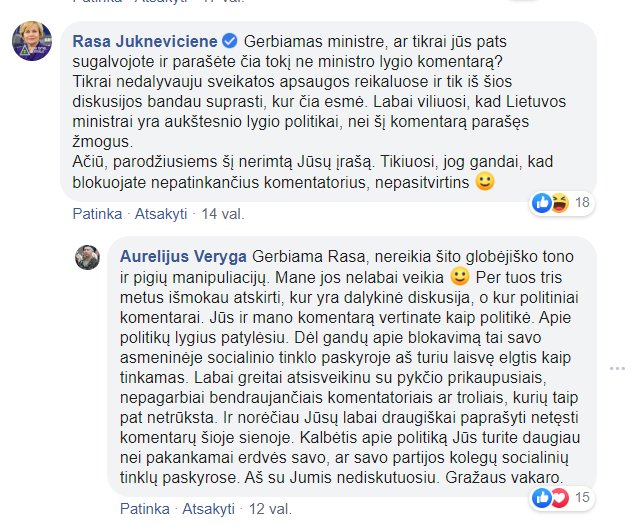View the 18 reactions count on Rasa's comment
The height and width of the screenshot is (527, 632).
582,202
